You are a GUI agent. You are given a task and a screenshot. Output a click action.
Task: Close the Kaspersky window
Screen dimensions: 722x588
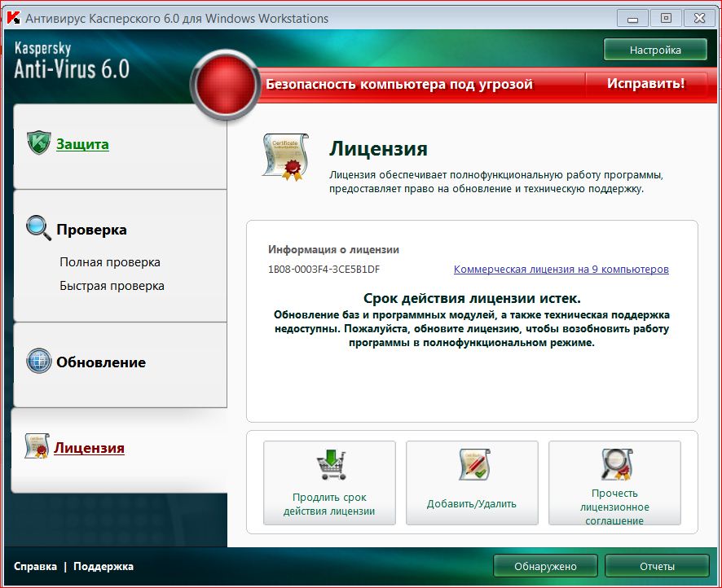[x=699, y=19]
